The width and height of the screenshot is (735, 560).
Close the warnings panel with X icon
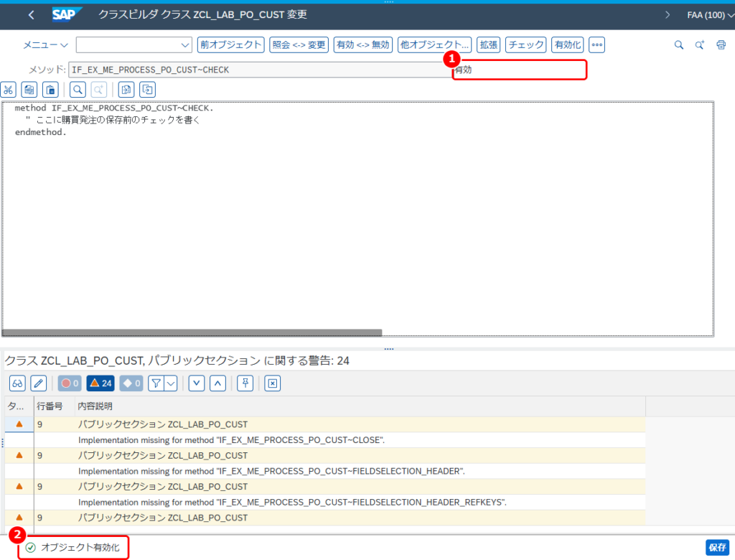[x=272, y=383]
